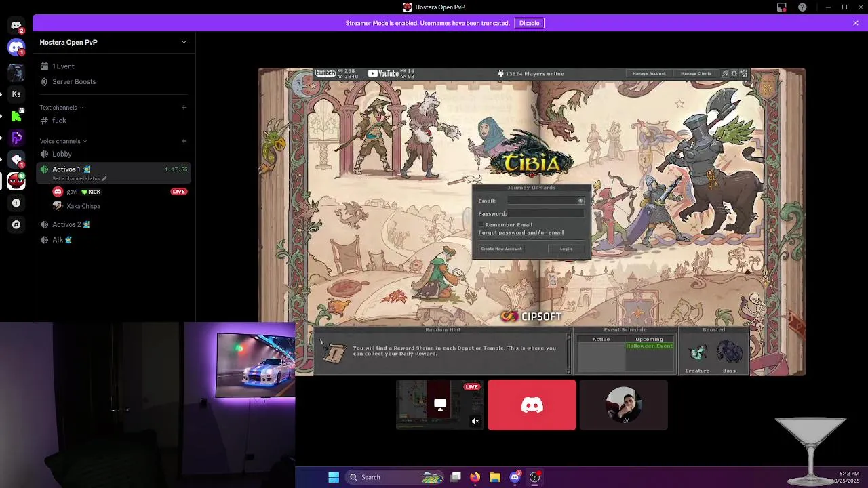Click the Twitch icon in Tibia client
Image resolution: width=868 pixels, height=488 pixels.
click(x=325, y=73)
